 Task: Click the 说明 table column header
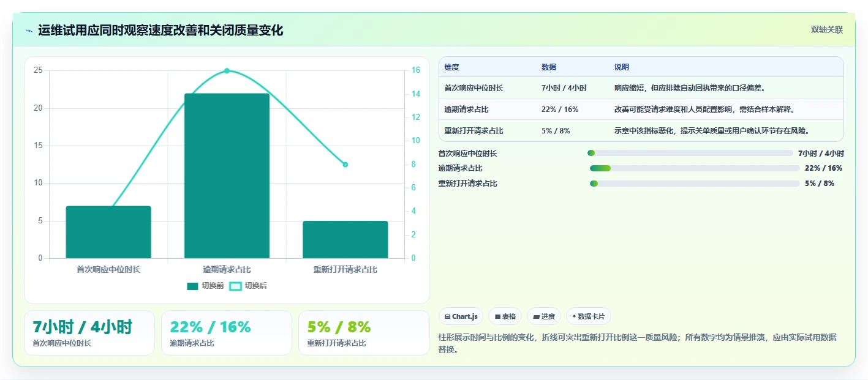point(622,67)
